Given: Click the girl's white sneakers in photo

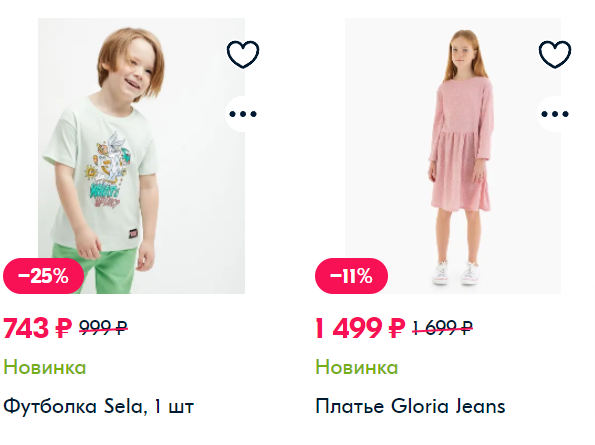Looking at the screenshot, I should [455, 272].
